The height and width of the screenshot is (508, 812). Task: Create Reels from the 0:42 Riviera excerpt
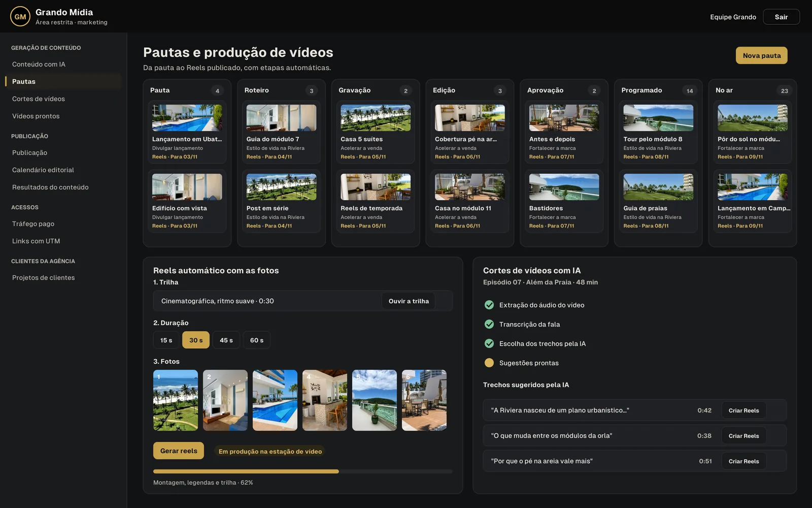744,410
